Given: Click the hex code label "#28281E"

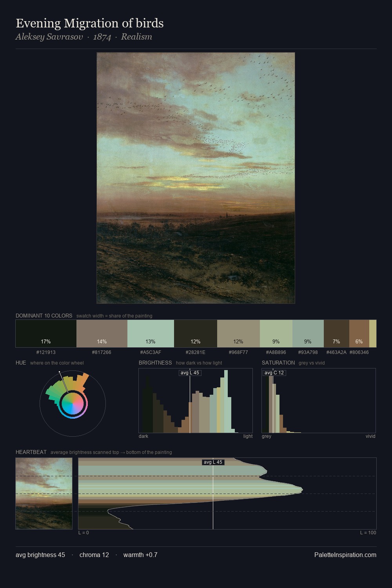Looking at the screenshot, I should 195,352.
